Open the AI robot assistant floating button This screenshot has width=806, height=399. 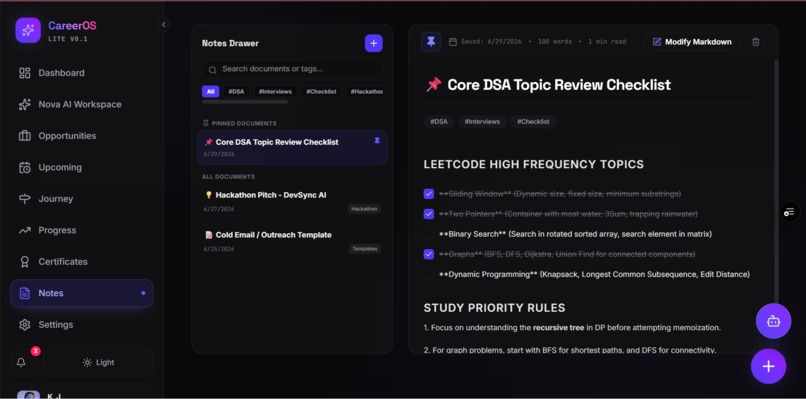pos(773,321)
